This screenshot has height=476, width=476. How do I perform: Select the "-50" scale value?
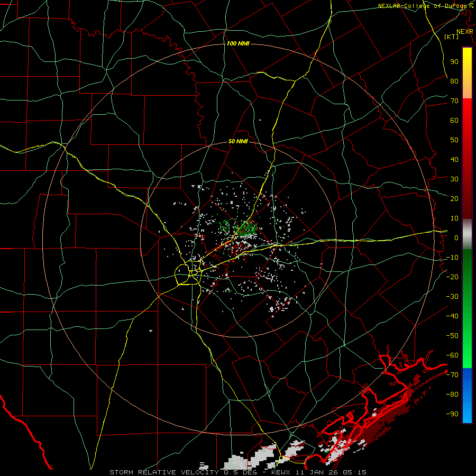coord(452,336)
